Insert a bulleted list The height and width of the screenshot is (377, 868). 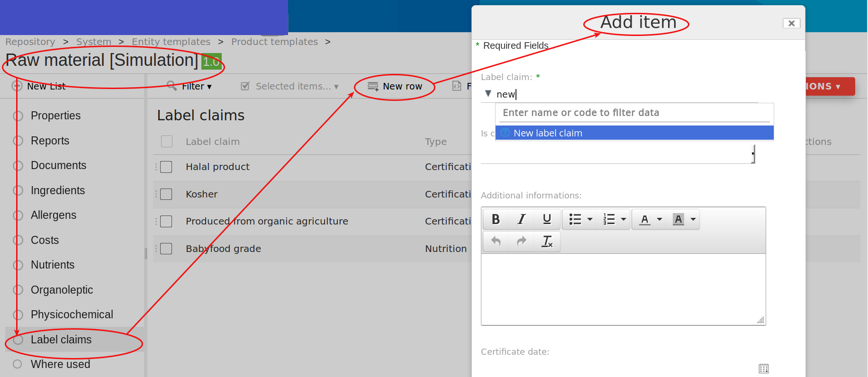(x=575, y=219)
